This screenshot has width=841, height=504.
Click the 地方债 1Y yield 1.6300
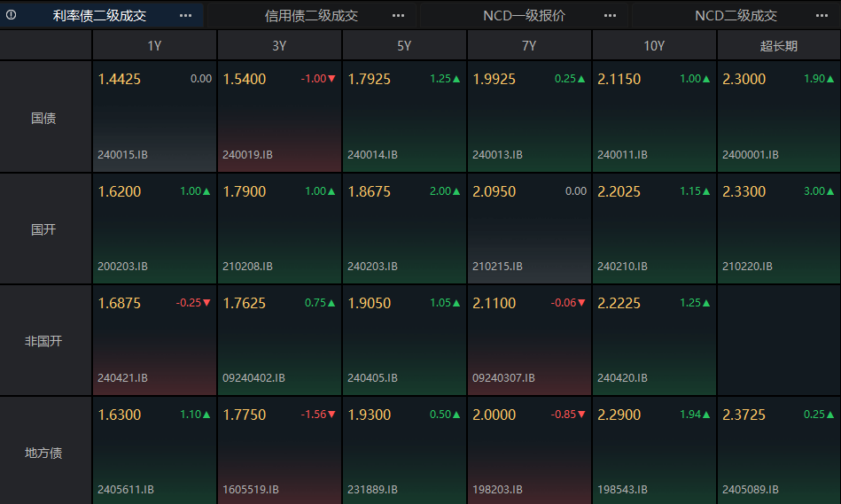[x=119, y=415]
